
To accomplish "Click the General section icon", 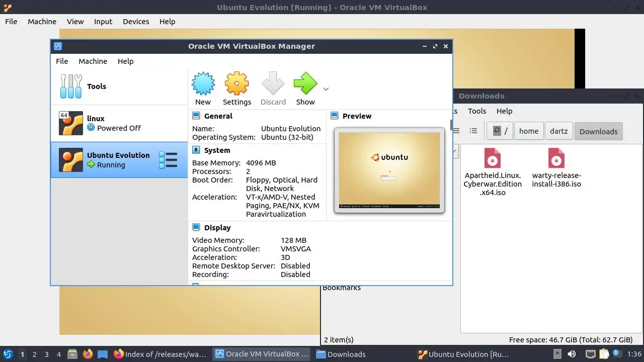I will 196,116.
